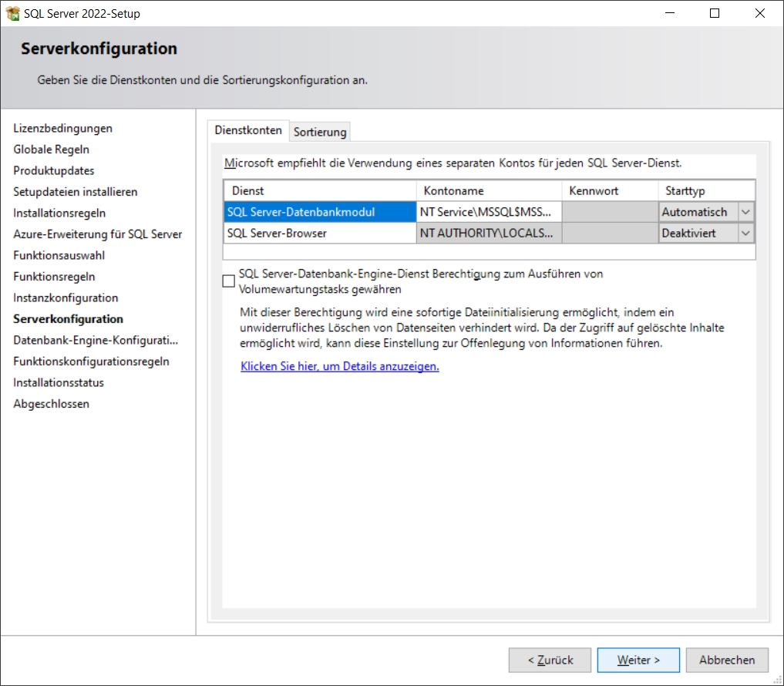Click Deaktiviert start type value
Screen dimensions: 784x686
tap(689, 233)
